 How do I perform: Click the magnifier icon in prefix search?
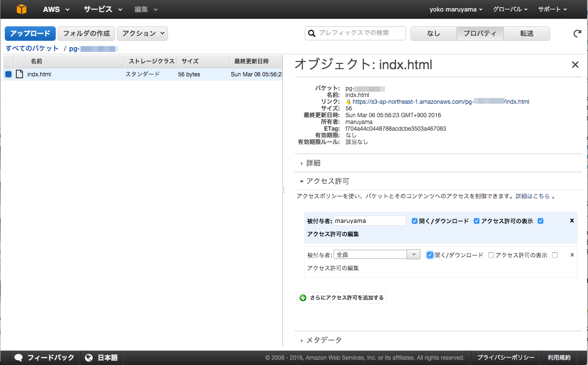312,33
